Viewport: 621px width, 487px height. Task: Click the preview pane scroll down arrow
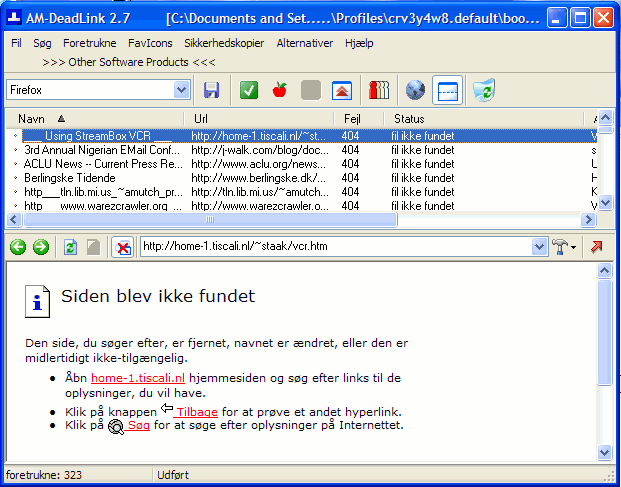pyautogui.click(x=604, y=452)
